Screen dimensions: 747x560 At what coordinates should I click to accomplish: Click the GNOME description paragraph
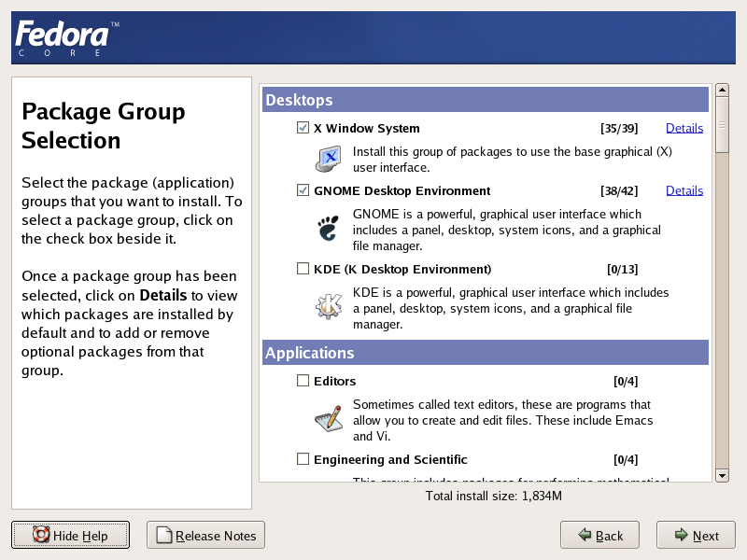(506, 230)
